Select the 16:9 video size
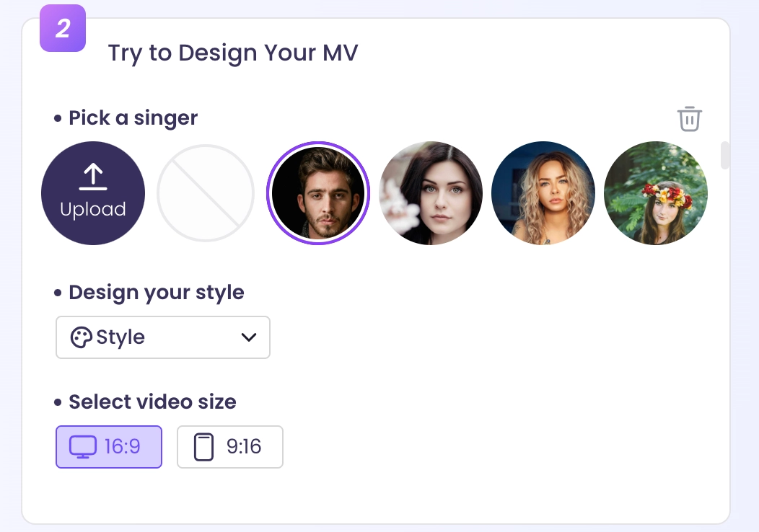Viewport: 759px width, 532px height. pos(108,447)
